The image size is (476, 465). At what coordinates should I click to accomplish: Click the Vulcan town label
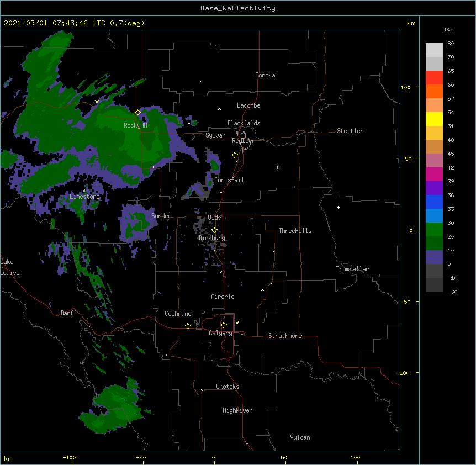coord(300,437)
